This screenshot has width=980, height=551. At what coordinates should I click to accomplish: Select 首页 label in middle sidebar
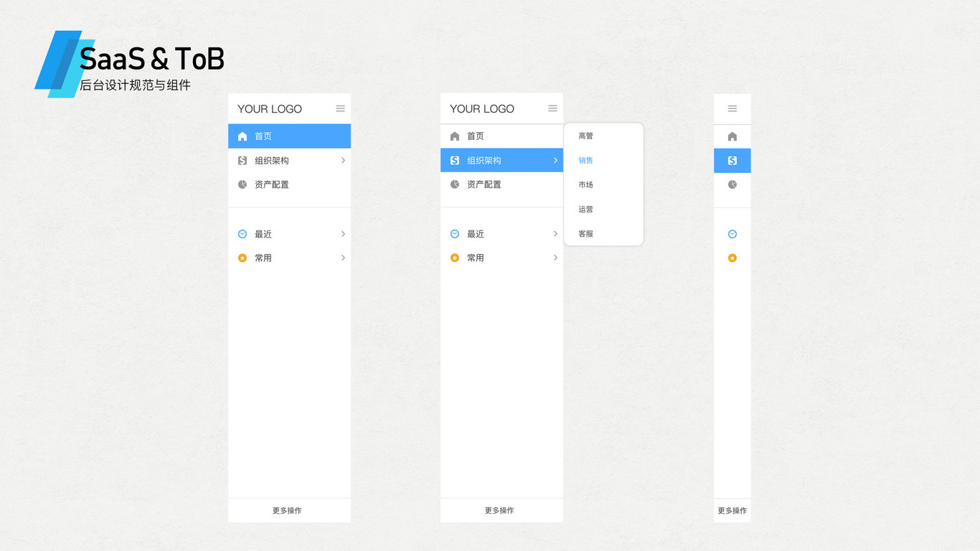tap(476, 136)
